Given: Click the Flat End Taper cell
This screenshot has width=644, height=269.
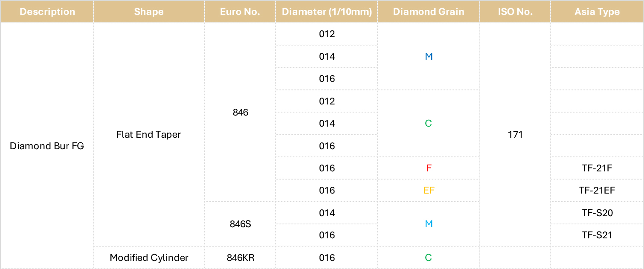Looking at the screenshot, I should pos(149,134).
